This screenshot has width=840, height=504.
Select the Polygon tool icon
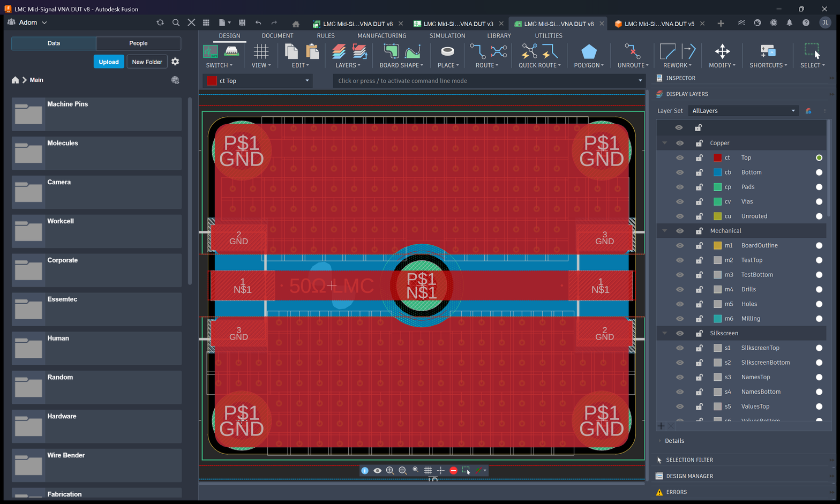tap(589, 52)
